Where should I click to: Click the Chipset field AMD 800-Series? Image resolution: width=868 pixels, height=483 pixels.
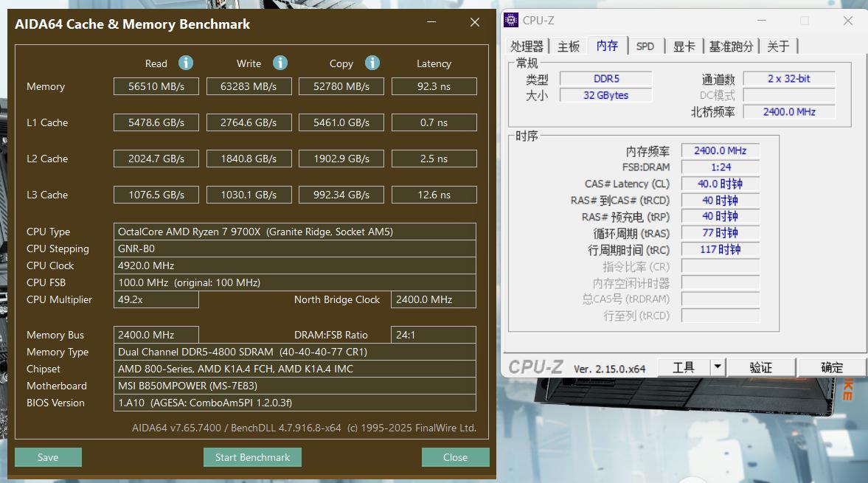(294, 369)
